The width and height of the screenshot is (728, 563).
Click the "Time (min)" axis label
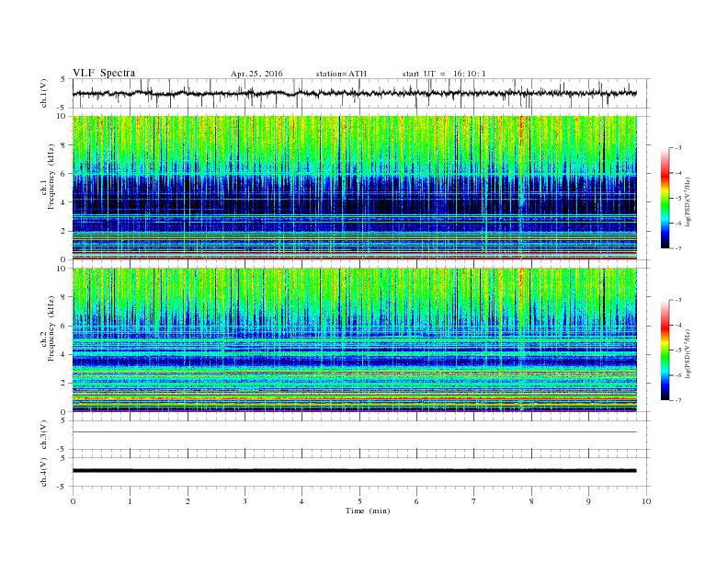coord(368,511)
